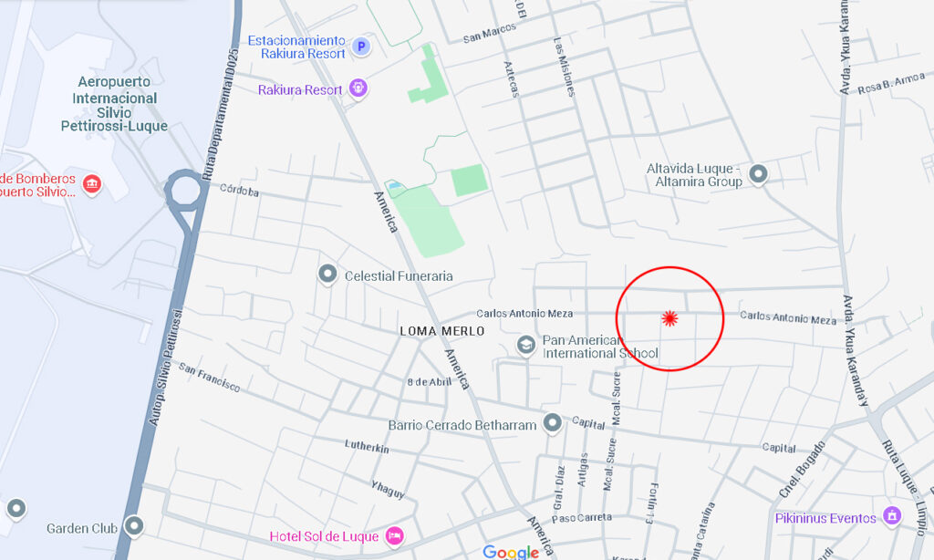
Task: Click the Rakiura Resort purple pin icon
Action: (x=358, y=88)
